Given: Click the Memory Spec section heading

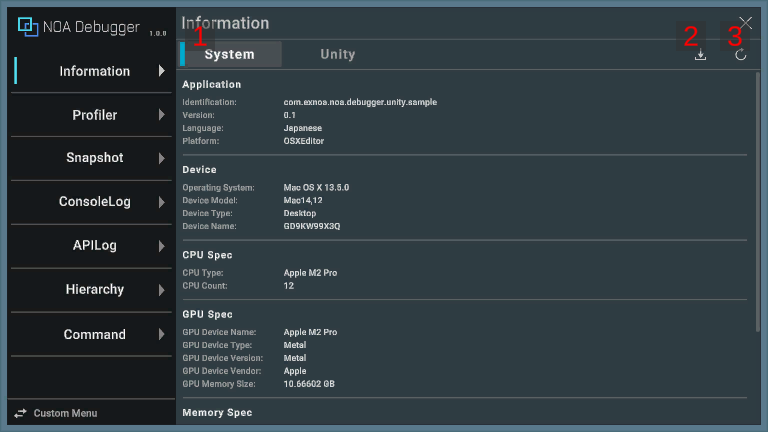Looking at the screenshot, I should pos(217,412).
